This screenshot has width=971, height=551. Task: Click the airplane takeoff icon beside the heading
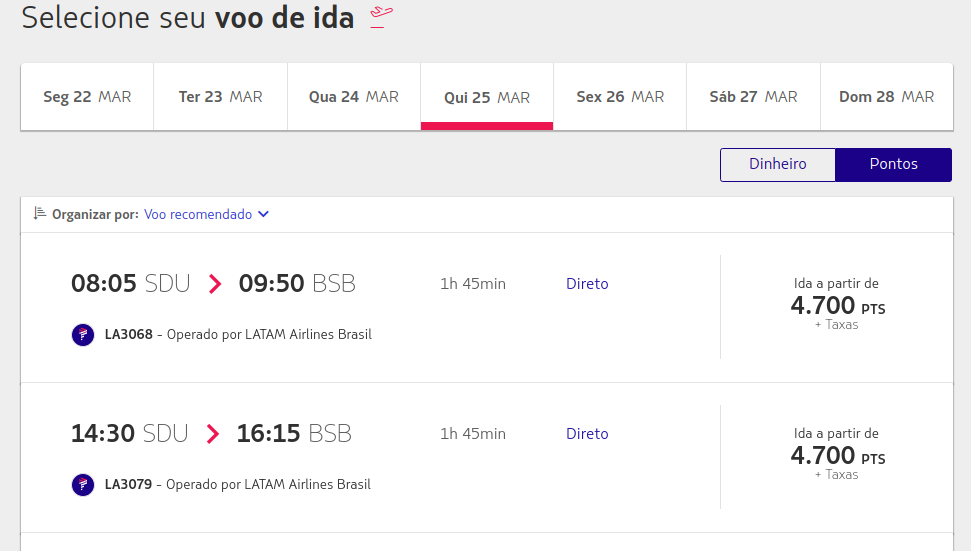tap(381, 17)
